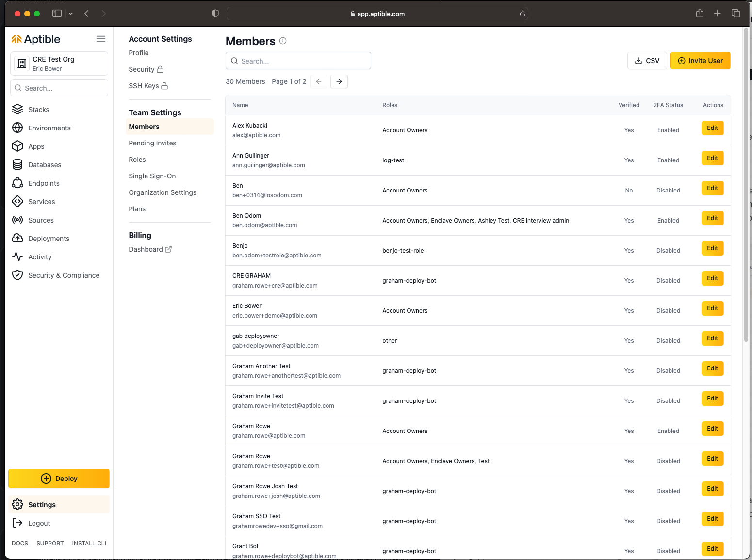Edit Eric Bower member row
The height and width of the screenshot is (560, 752).
(713, 308)
